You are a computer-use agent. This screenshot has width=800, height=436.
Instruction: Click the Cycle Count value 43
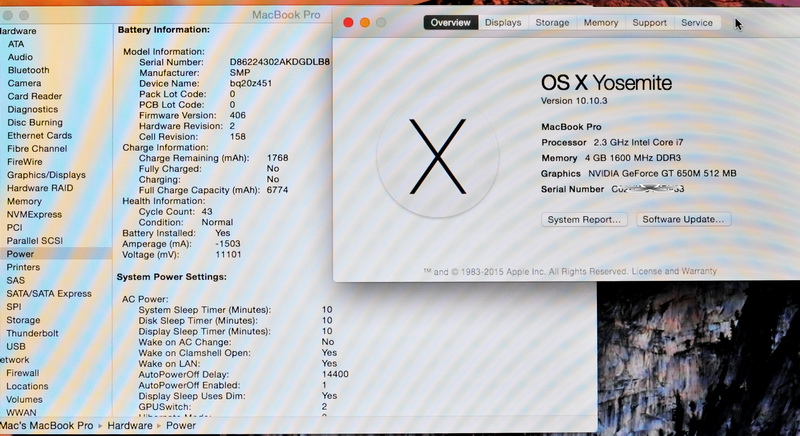point(207,211)
